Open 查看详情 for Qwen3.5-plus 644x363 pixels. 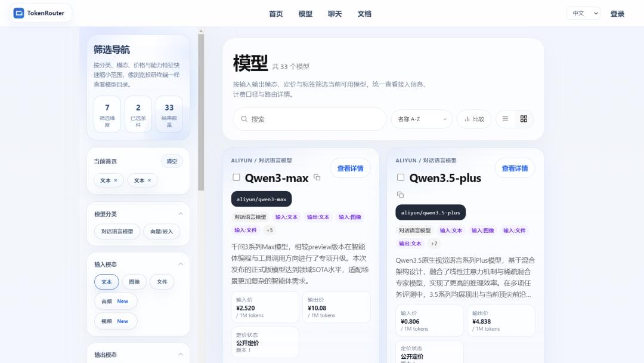515,168
